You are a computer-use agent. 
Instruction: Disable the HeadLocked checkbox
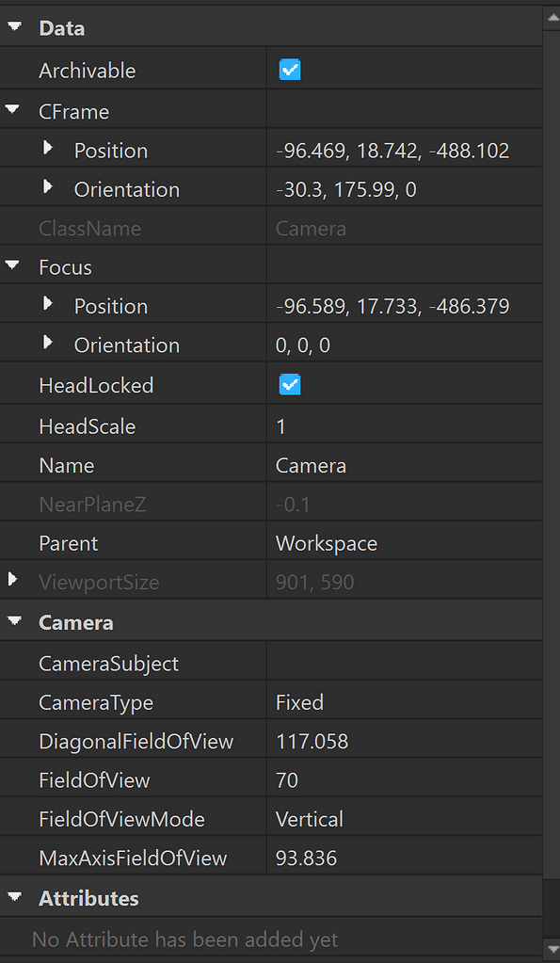[289, 384]
